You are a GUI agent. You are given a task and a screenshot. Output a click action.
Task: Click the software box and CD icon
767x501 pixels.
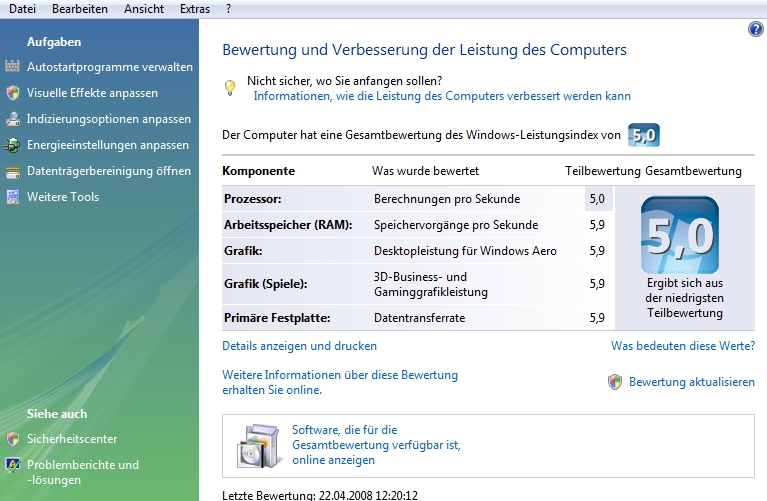(x=258, y=446)
